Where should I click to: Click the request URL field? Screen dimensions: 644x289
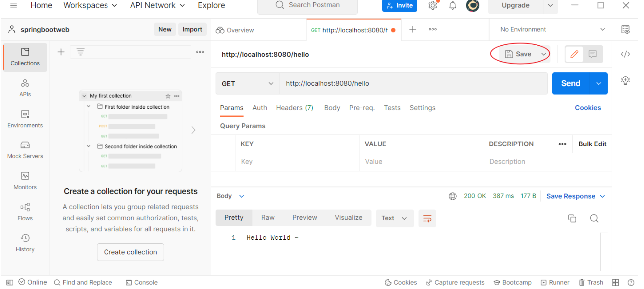coord(413,83)
